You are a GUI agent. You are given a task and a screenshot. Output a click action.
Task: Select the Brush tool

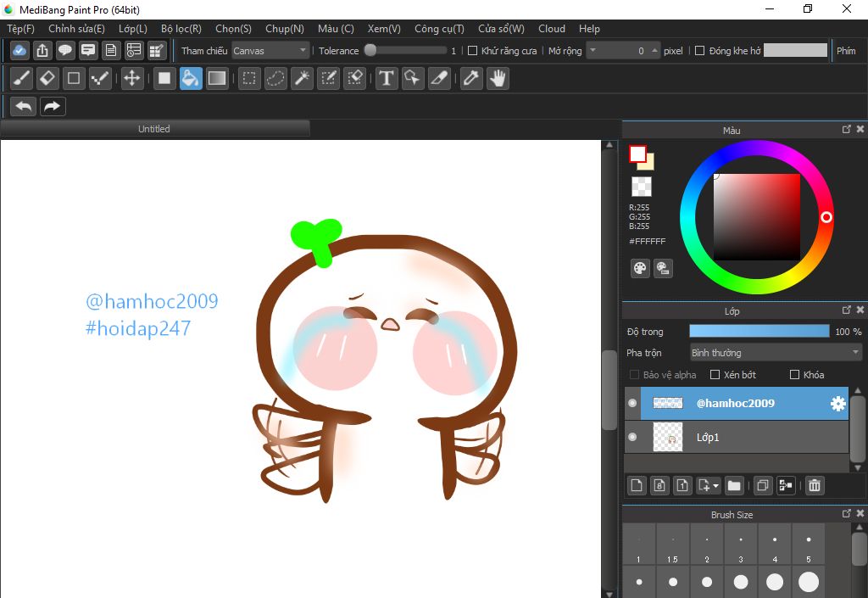[23, 79]
